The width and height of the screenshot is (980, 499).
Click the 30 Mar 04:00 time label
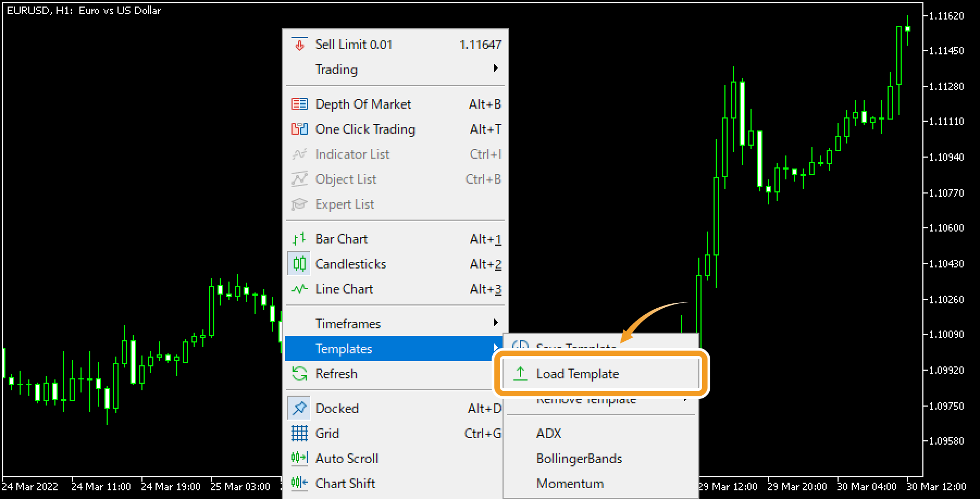866,486
